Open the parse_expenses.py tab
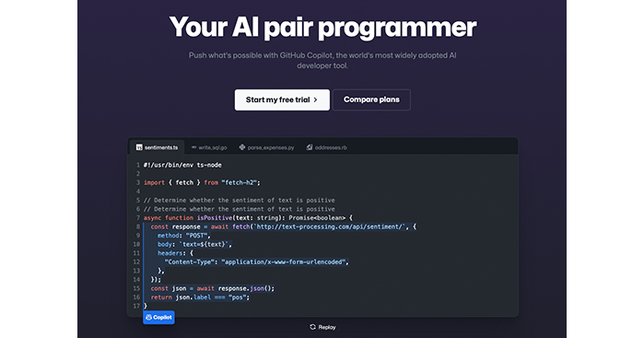This screenshot has height=338, width=644. [x=266, y=147]
